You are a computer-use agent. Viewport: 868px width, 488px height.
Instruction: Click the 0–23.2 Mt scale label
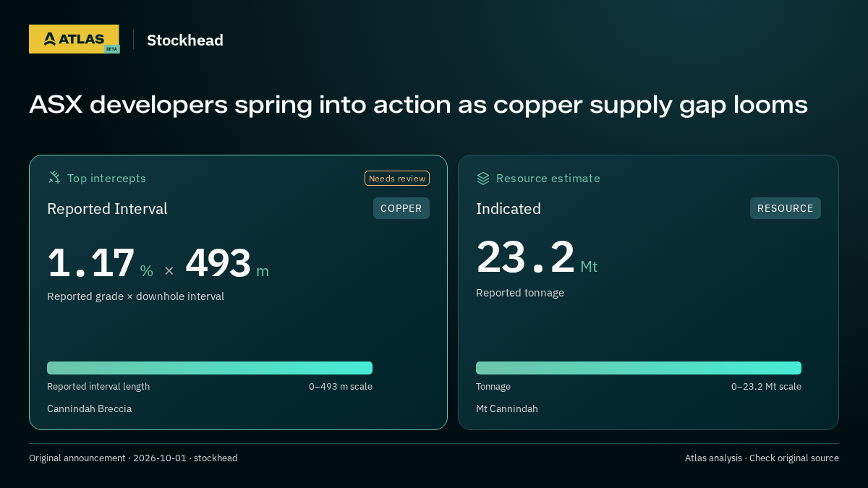point(766,387)
